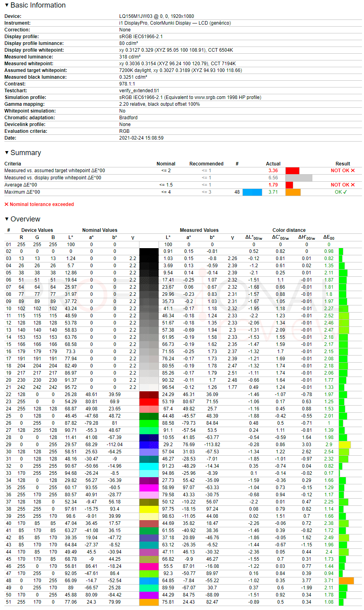The width and height of the screenshot is (364, 610).
Task: Click the ΔE00 value 3.71 in row 48
Action: tap(329, 581)
